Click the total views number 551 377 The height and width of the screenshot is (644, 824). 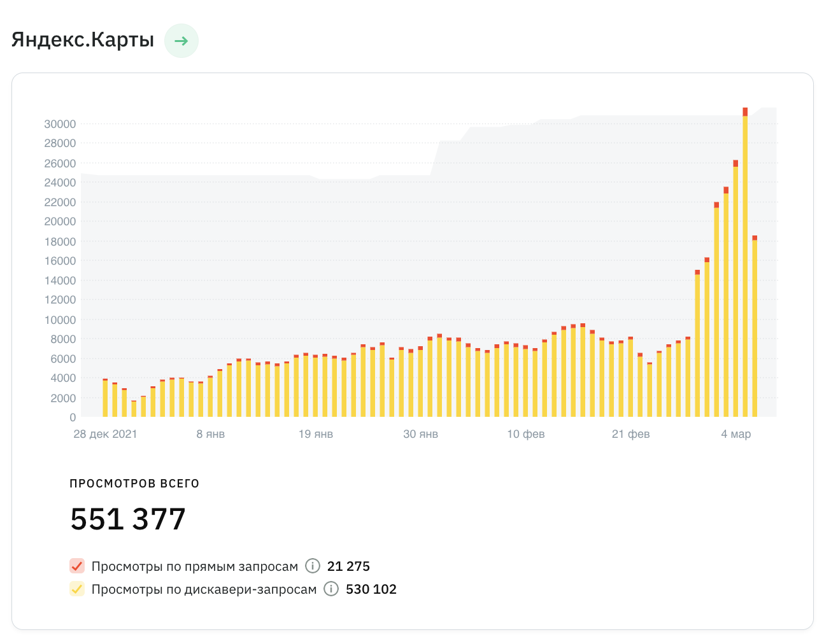[128, 519]
